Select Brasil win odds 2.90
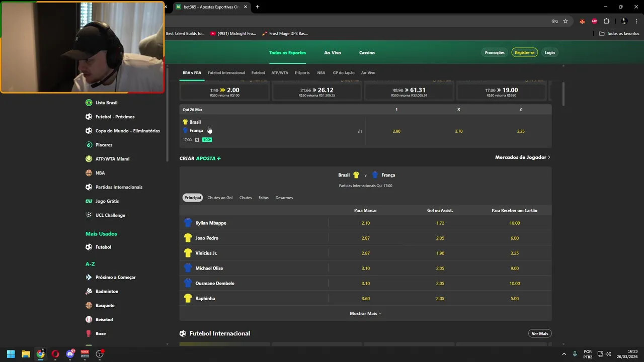This screenshot has height=362, width=644. pyautogui.click(x=396, y=131)
